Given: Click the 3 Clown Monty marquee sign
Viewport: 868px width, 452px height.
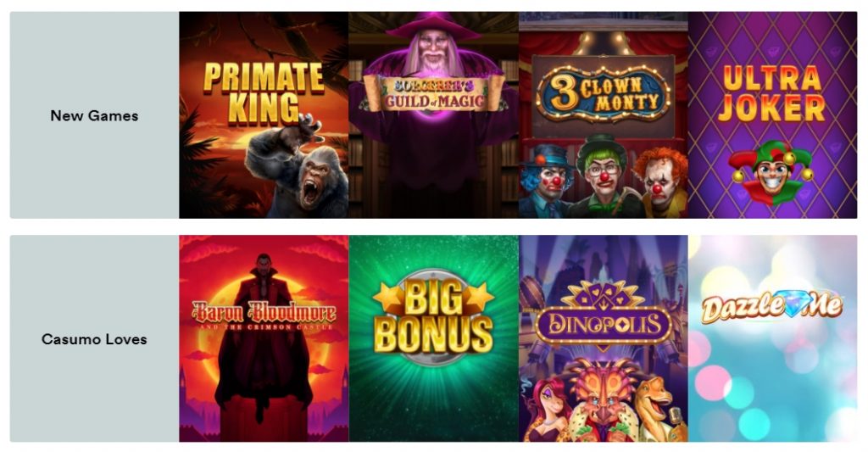Looking at the screenshot, I should coord(604,93).
